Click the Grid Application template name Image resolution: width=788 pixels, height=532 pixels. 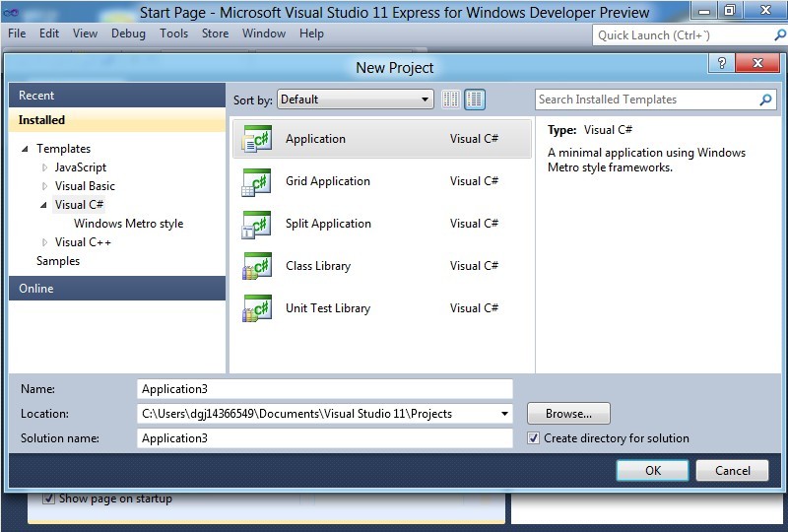point(328,181)
